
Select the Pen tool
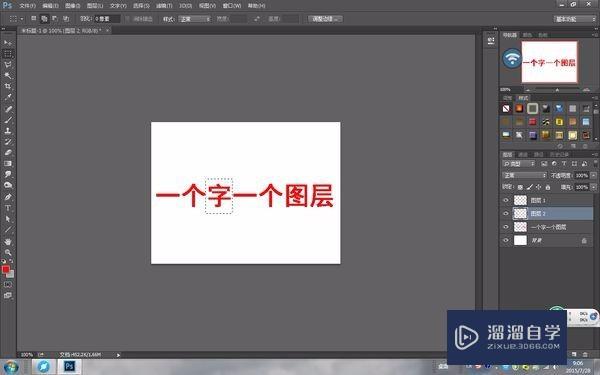[x=8, y=197]
